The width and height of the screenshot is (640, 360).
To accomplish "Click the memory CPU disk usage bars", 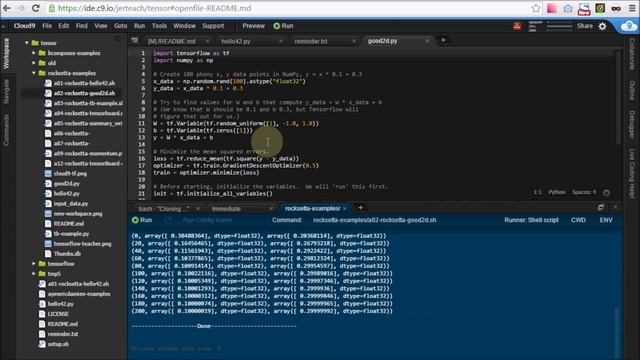I will coord(550,26).
